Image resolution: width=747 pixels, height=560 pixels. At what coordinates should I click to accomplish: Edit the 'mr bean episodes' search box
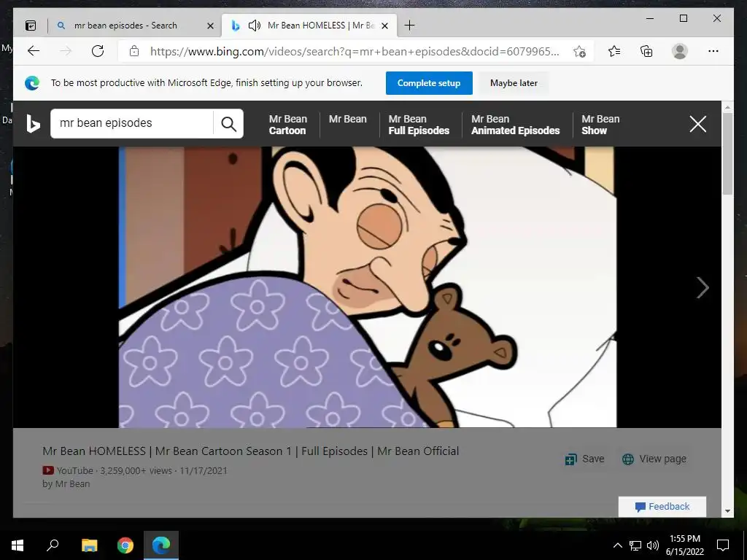pos(131,123)
